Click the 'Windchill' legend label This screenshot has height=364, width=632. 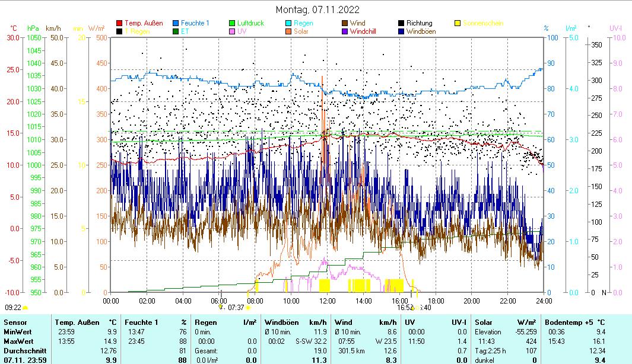363,31
